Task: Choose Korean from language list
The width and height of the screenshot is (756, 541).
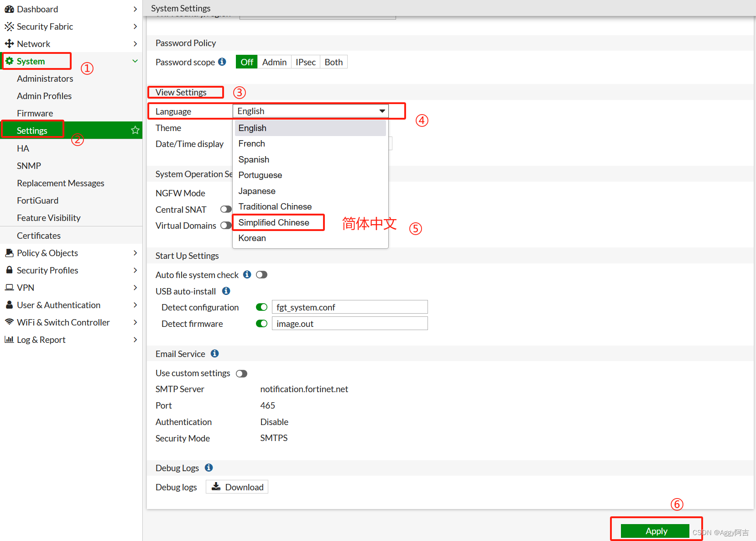Action: 310,238
